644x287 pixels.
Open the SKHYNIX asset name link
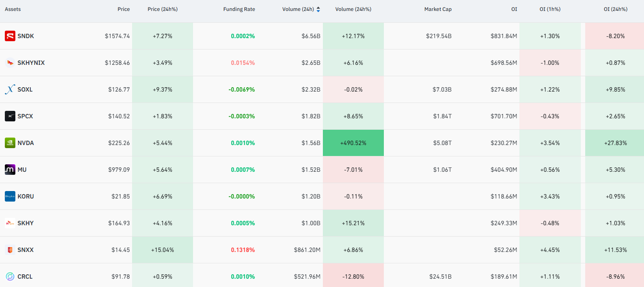pos(31,63)
